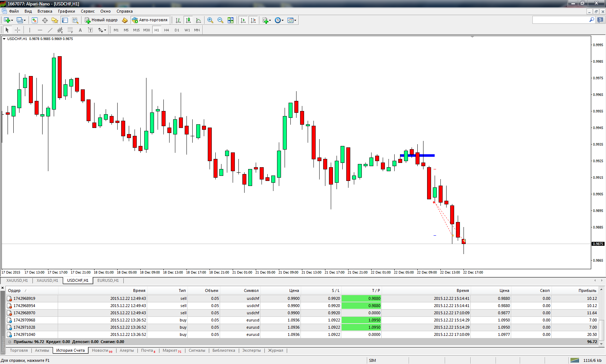
Task: Select the trendline drawing tool
Action: (50, 30)
